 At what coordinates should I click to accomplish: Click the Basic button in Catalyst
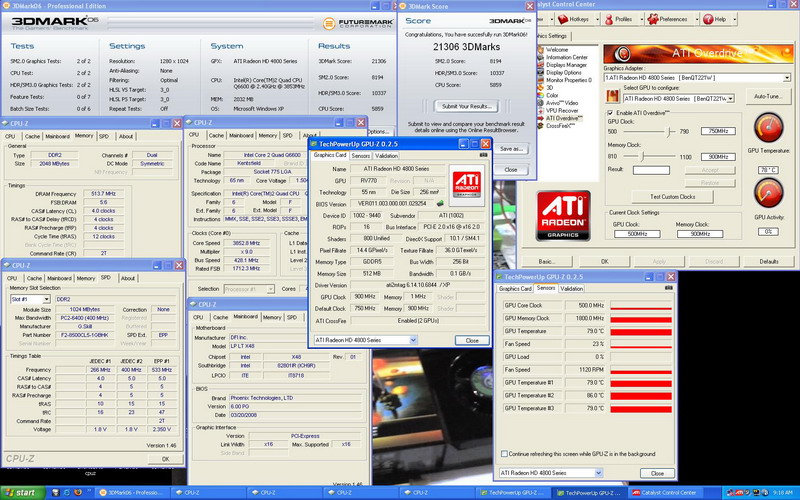coord(546,261)
